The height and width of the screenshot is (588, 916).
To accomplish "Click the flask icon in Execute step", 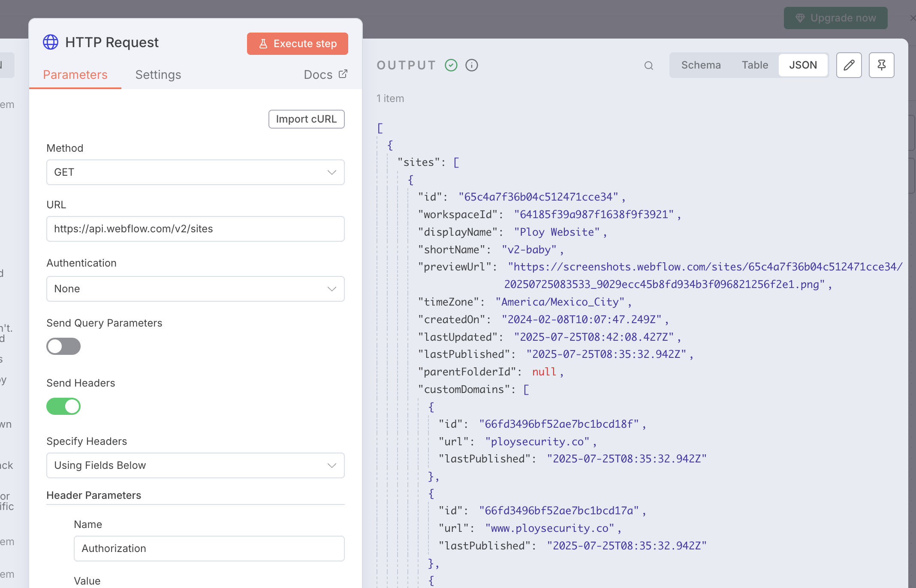I will (263, 44).
